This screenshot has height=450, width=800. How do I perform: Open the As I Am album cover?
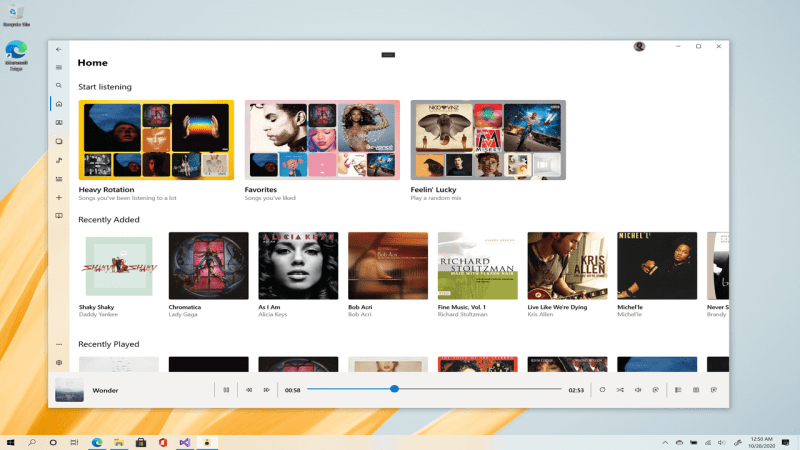[298, 266]
